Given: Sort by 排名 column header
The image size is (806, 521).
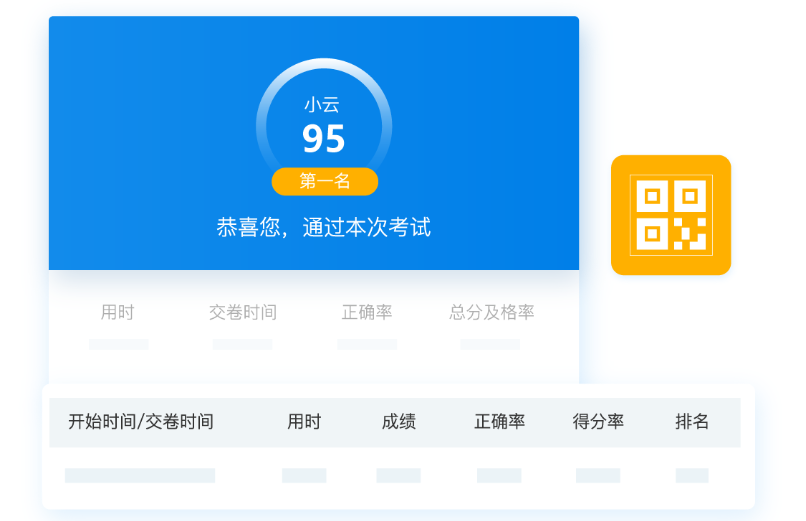Looking at the screenshot, I should (692, 421).
